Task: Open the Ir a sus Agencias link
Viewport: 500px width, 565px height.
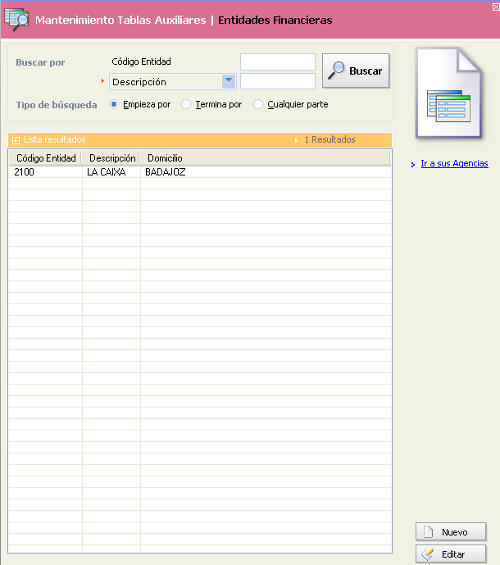Action: click(x=454, y=164)
